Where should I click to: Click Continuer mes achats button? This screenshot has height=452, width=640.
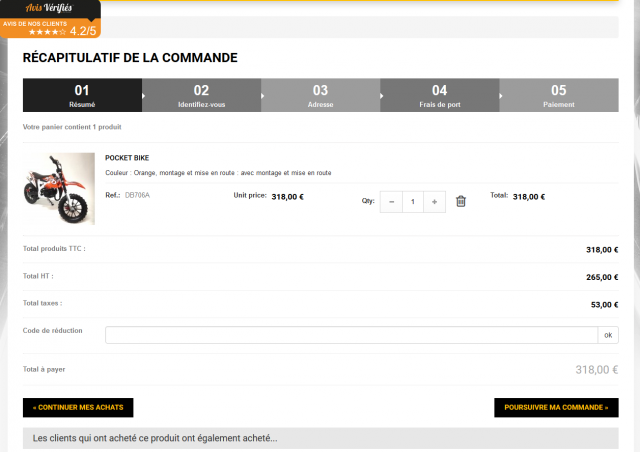[78, 407]
